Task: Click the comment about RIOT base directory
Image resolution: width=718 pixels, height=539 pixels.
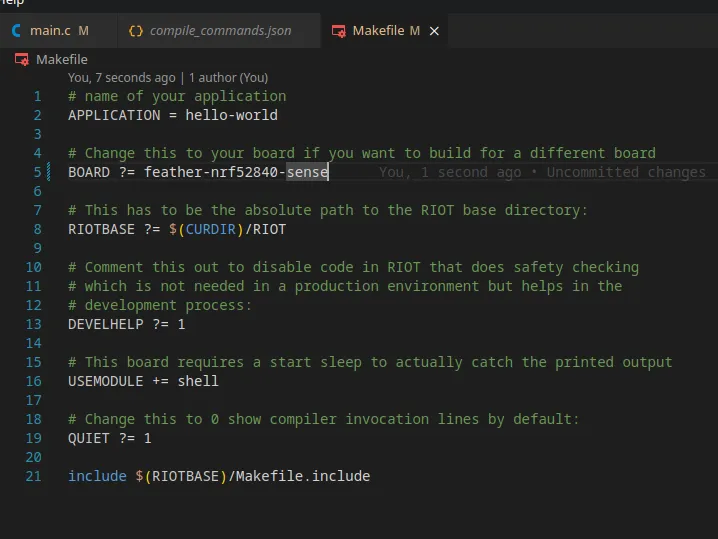Action: (x=328, y=210)
